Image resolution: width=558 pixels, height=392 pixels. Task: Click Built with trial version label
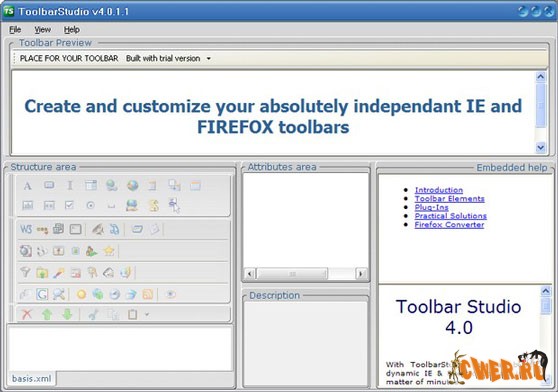[x=163, y=58]
